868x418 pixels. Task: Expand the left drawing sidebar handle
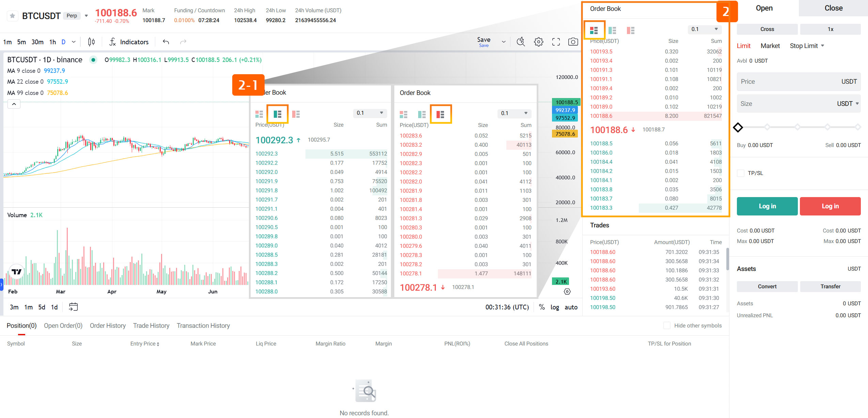pyautogui.click(x=1, y=285)
